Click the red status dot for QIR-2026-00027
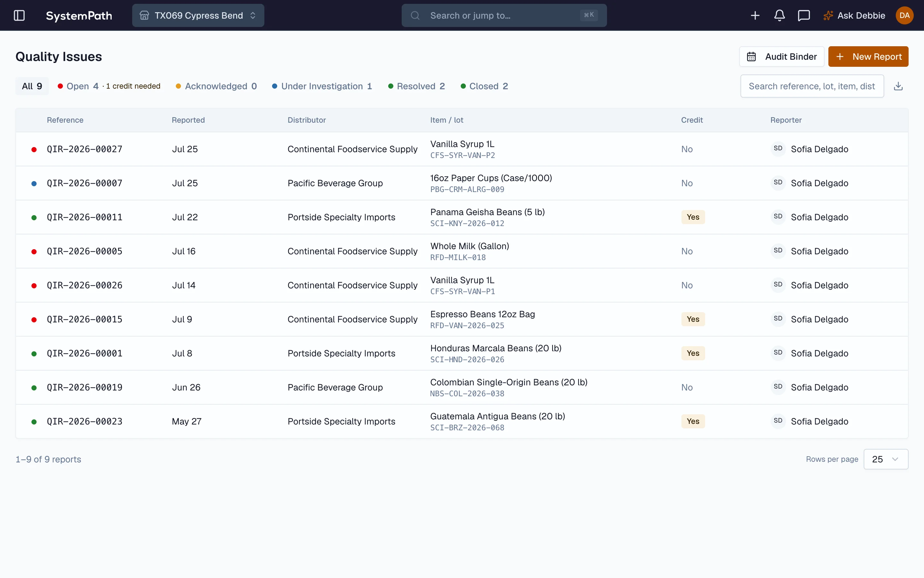The height and width of the screenshot is (578, 924). coord(34,149)
